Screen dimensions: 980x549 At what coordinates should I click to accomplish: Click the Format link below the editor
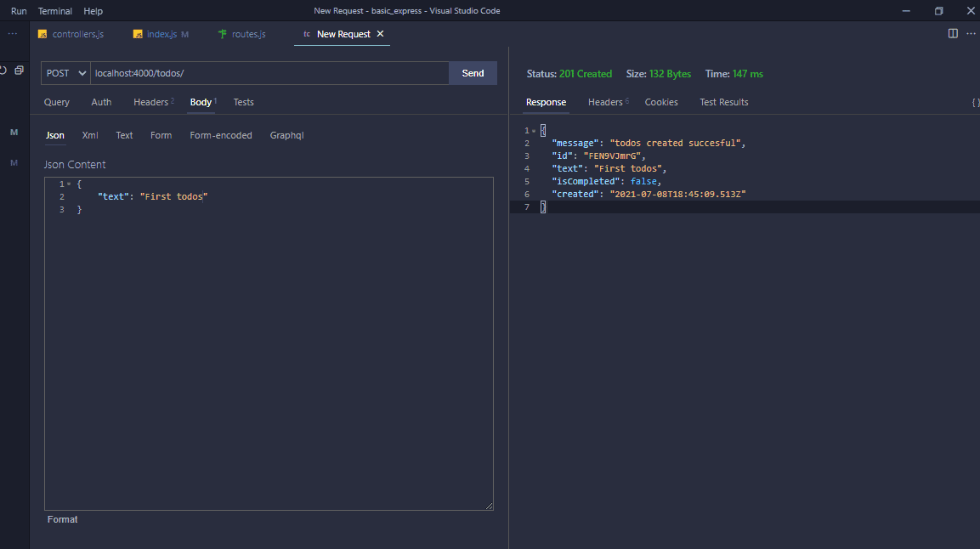coord(63,519)
